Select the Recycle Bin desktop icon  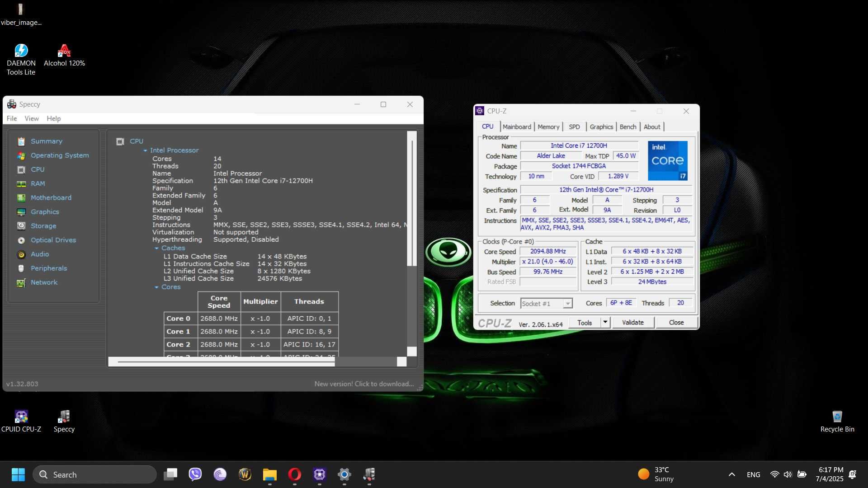(x=837, y=421)
